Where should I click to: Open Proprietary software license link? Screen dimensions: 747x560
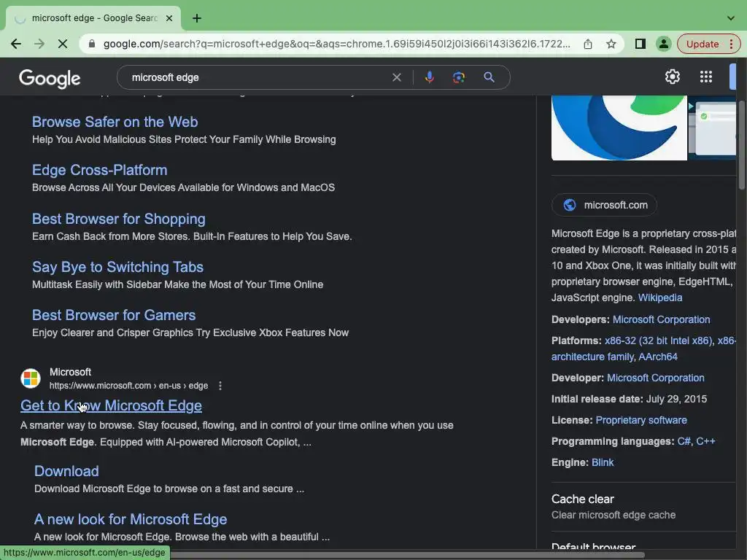point(641,420)
